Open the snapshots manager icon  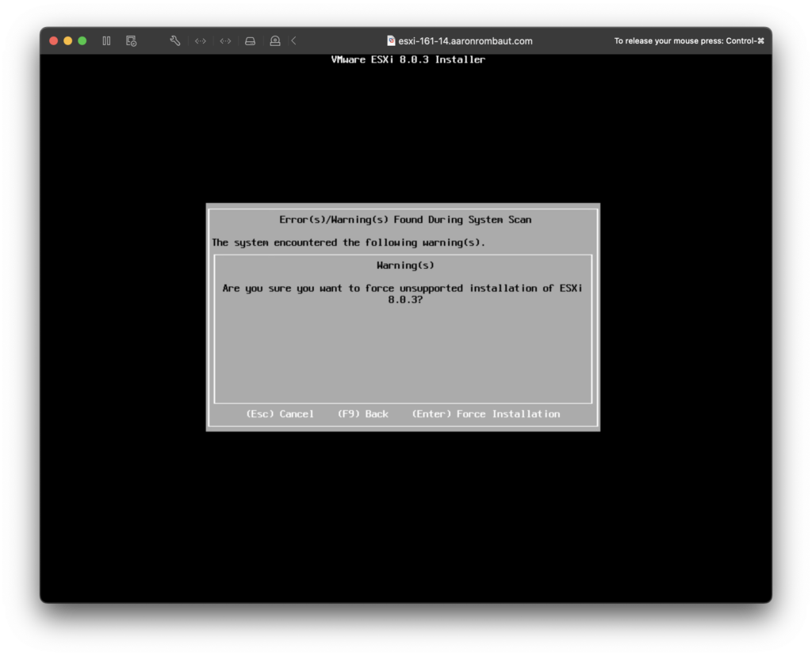point(131,40)
